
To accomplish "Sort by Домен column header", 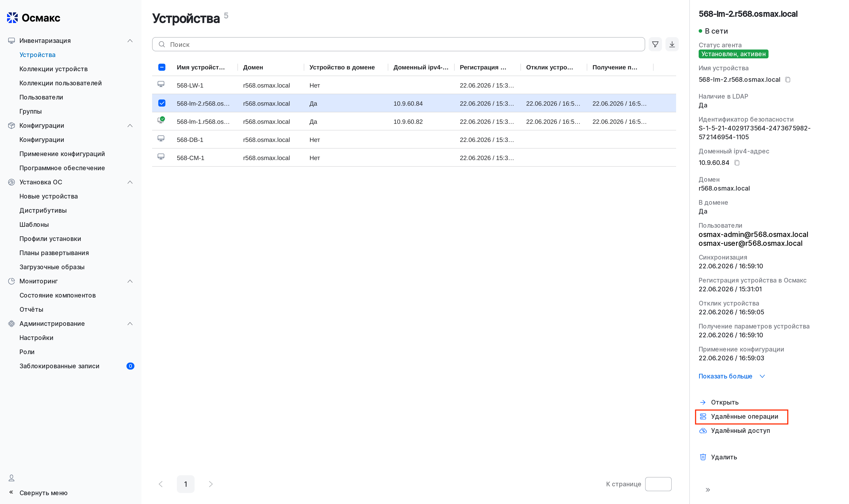I will [253, 67].
